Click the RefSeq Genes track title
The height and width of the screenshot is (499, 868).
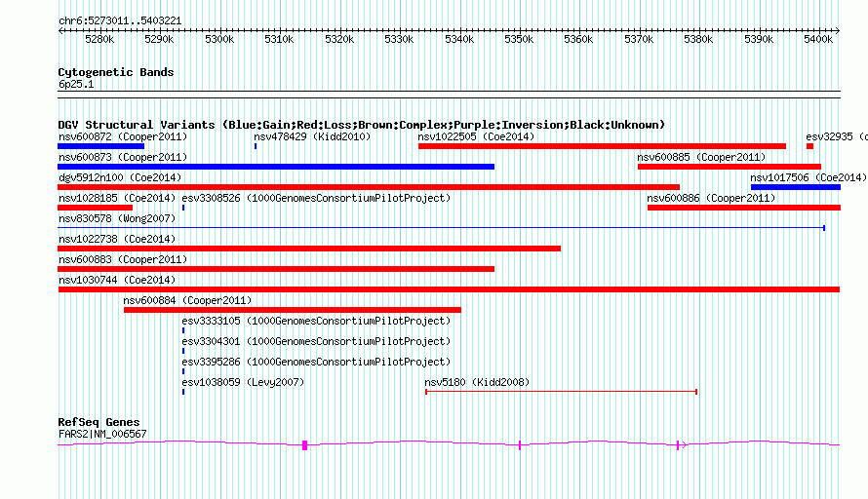(99, 422)
